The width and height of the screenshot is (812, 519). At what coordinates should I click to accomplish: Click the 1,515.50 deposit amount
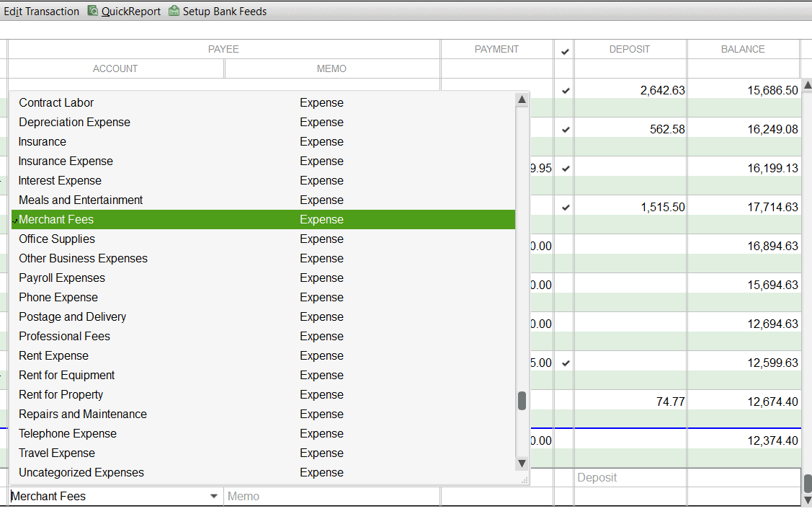(662, 207)
